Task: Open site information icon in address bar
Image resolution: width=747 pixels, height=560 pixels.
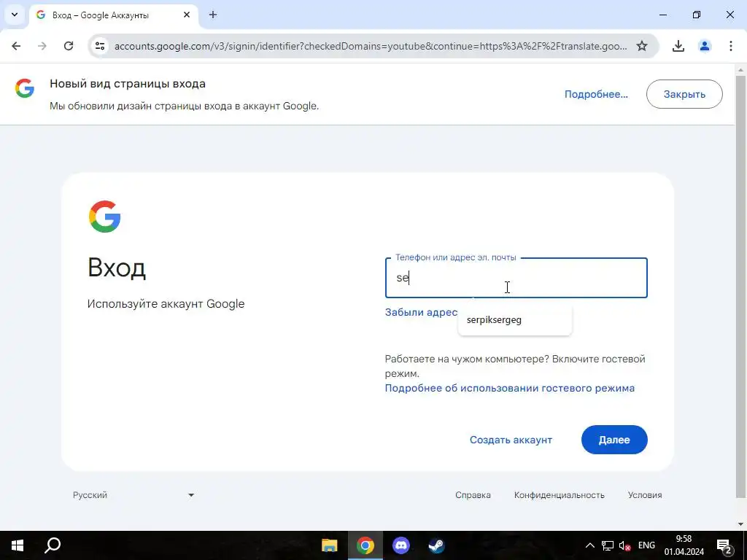Action: tap(100, 46)
